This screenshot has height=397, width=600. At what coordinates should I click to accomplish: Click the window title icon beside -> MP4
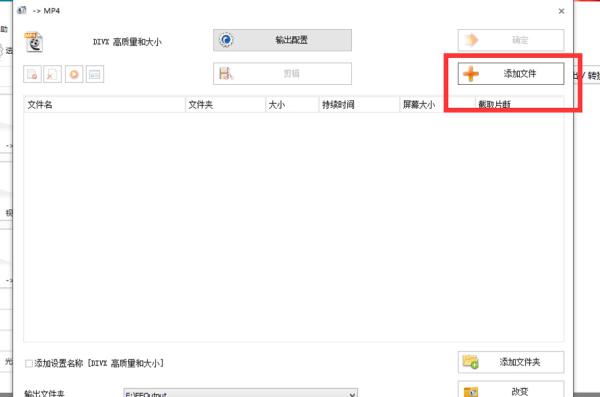coord(22,10)
